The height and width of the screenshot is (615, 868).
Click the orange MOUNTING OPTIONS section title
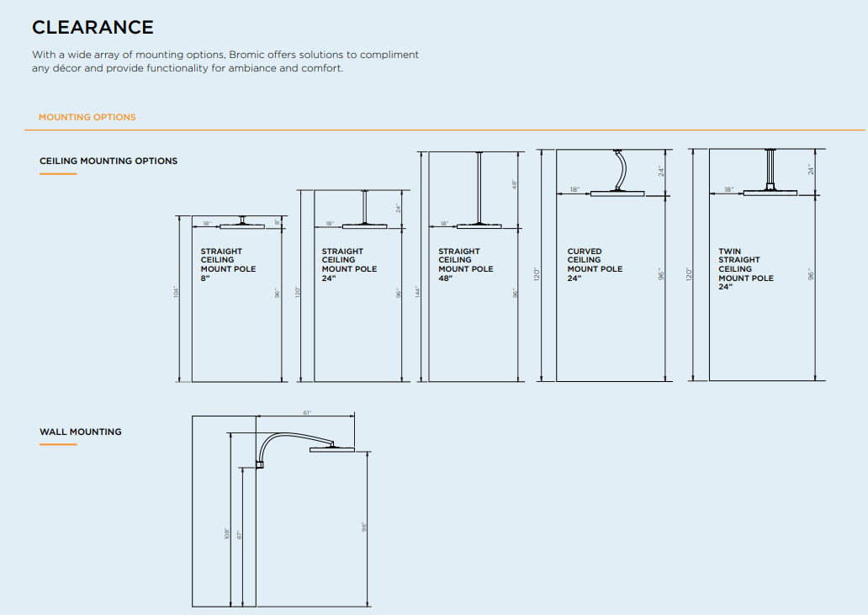(x=87, y=117)
